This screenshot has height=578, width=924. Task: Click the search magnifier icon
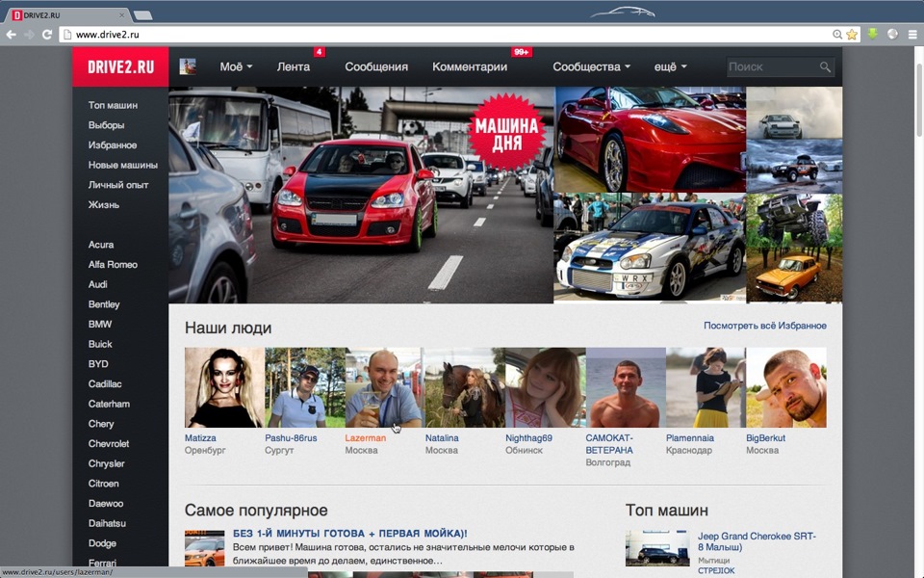coord(825,67)
